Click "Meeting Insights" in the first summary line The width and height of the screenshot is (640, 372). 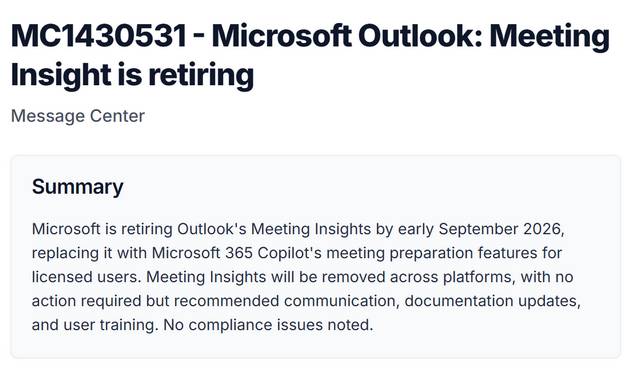point(311,229)
